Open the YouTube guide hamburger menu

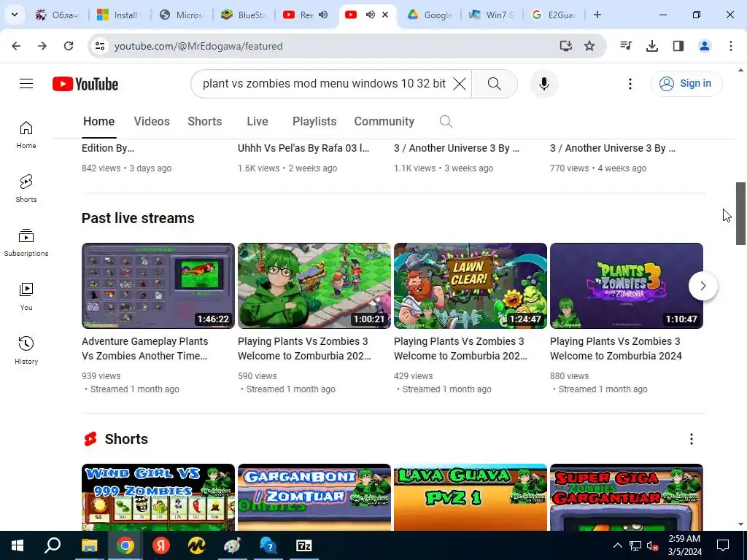click(26, 84)
